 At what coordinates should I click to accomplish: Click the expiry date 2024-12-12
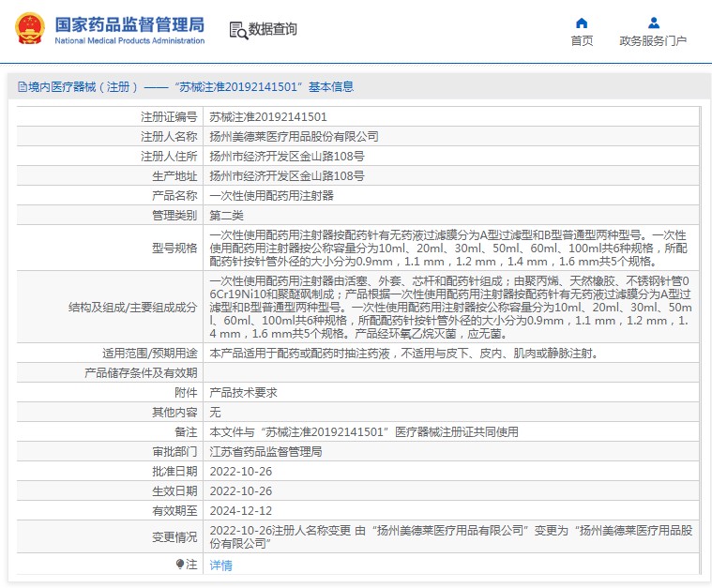point(241,511)
